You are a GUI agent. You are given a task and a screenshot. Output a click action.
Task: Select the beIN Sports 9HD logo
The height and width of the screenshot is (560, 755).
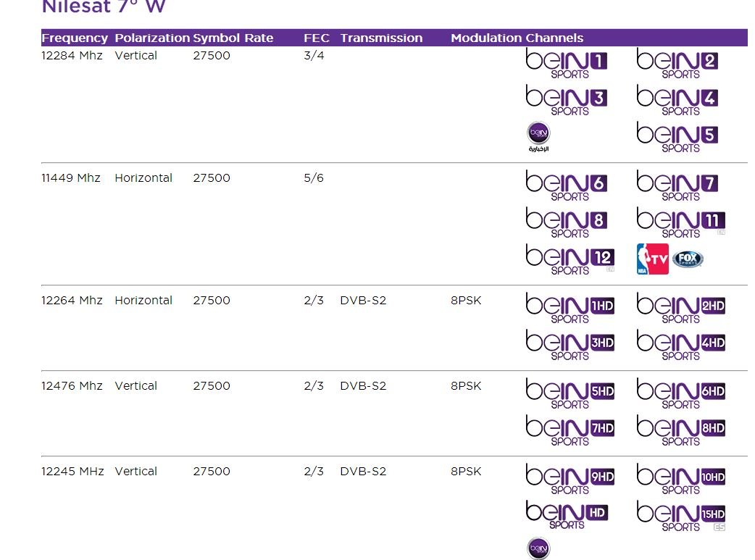pos(570,479)
